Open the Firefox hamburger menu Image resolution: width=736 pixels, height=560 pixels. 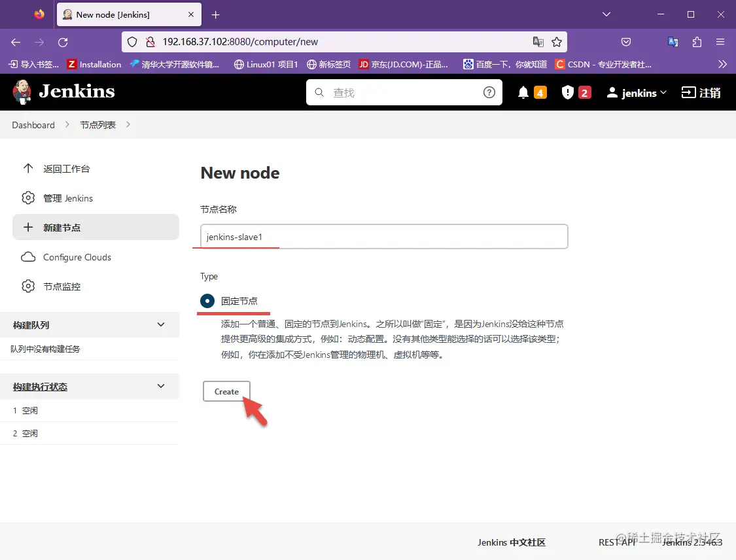point(720,42)
